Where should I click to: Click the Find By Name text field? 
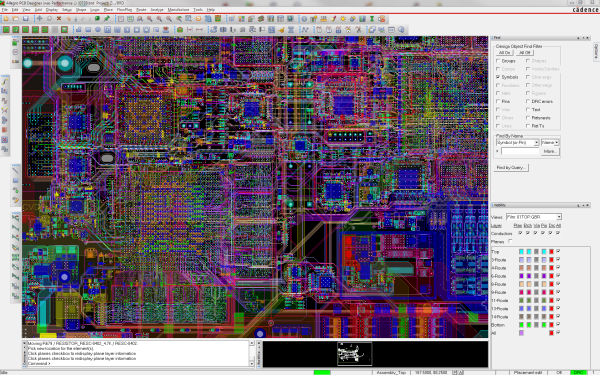click(x=520, y=152)
